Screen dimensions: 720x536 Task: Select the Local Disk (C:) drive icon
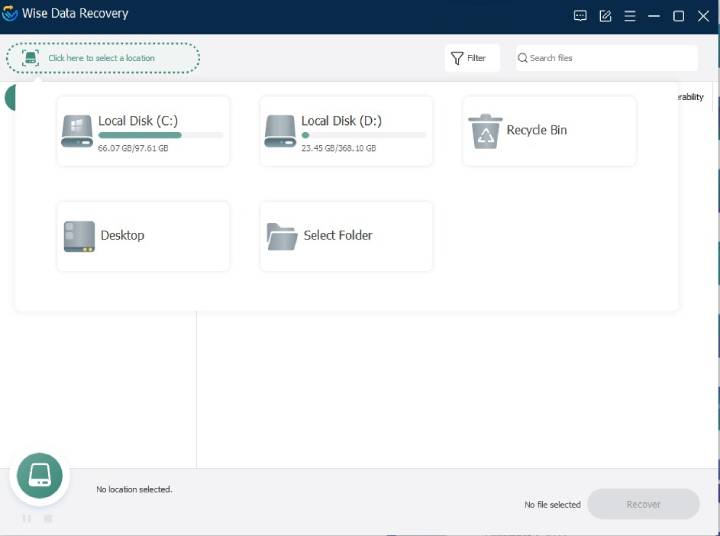[77, 131]
